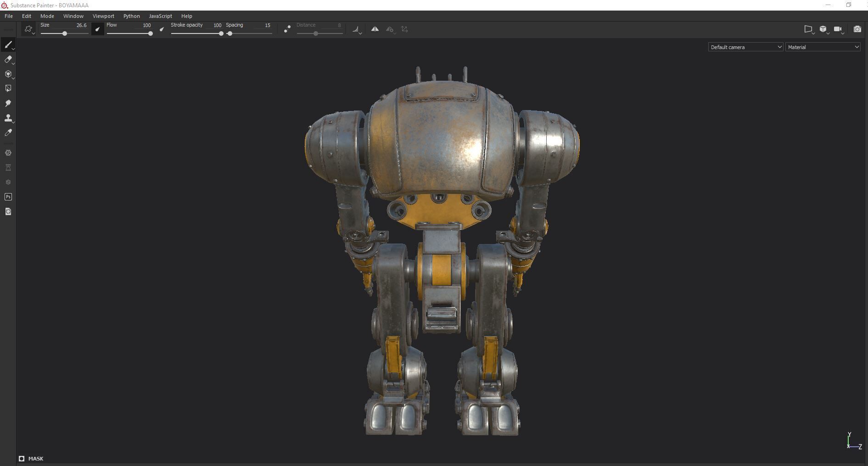Open the Material channel dropdown

[823, 47]
